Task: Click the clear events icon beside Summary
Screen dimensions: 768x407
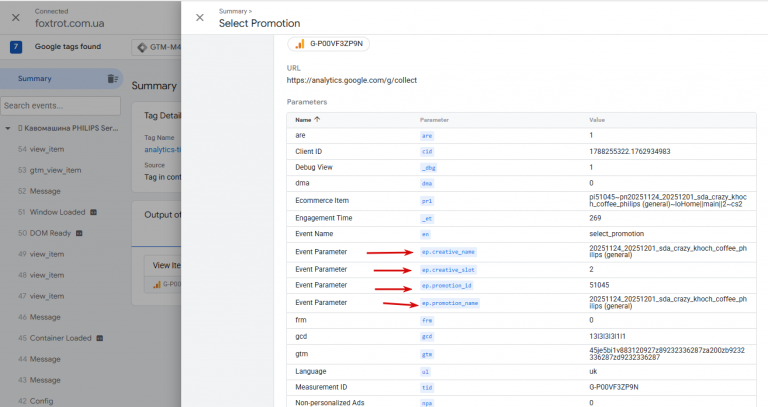Action: pyautogui.click(x=112, y=79)
